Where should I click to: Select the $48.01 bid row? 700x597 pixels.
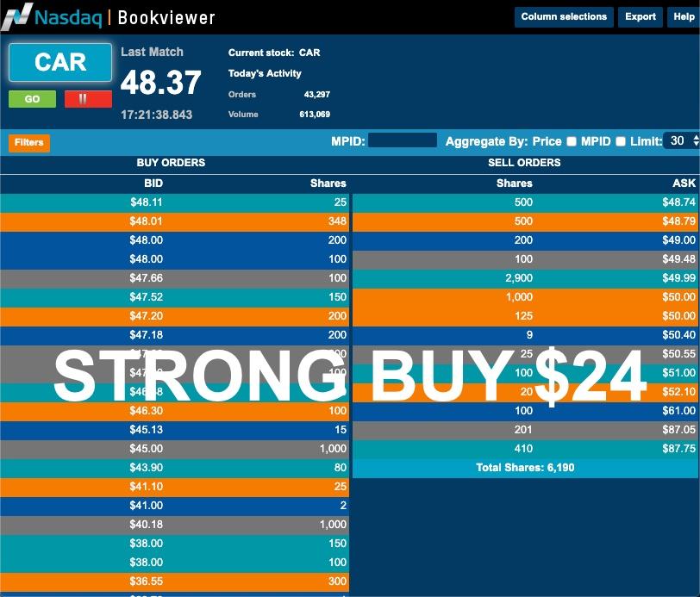[174, 221]
